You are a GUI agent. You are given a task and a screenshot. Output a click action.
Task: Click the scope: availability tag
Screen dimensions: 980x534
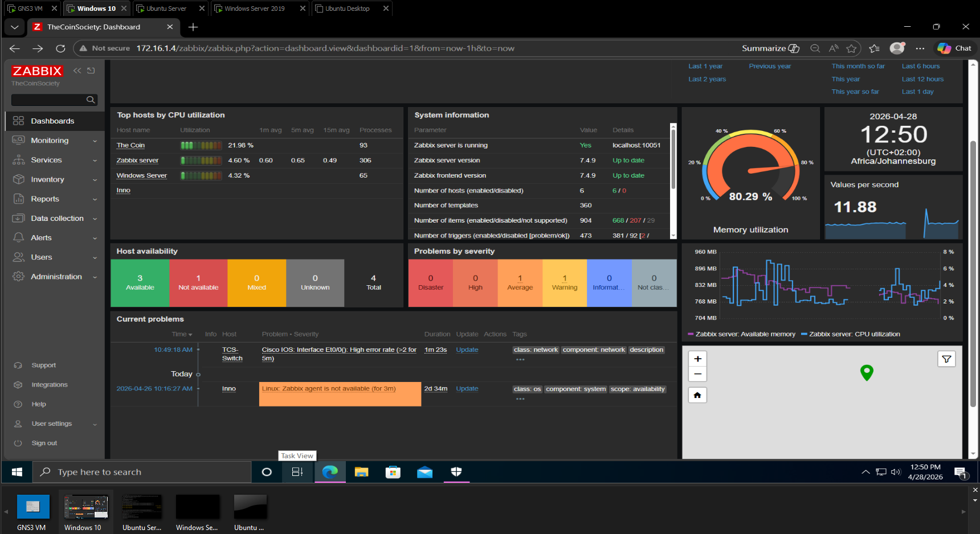pyautogui.click(x=638, y=389)
